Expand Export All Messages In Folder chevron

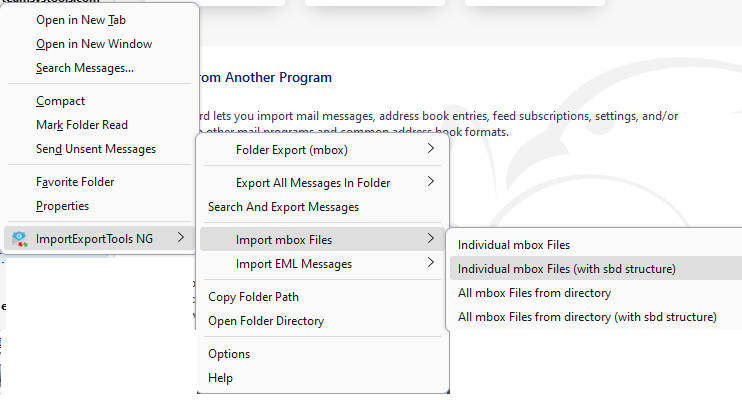click(x=431, y=182)
